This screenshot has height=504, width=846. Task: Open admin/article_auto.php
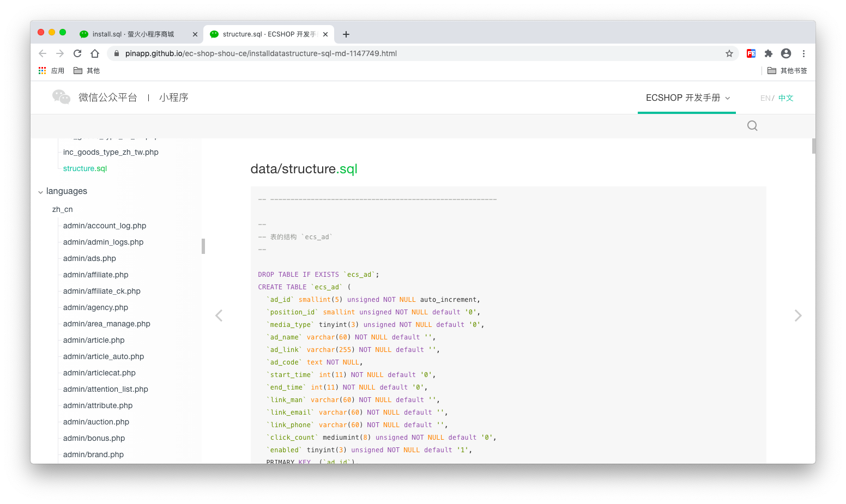[x=104, y=356]
